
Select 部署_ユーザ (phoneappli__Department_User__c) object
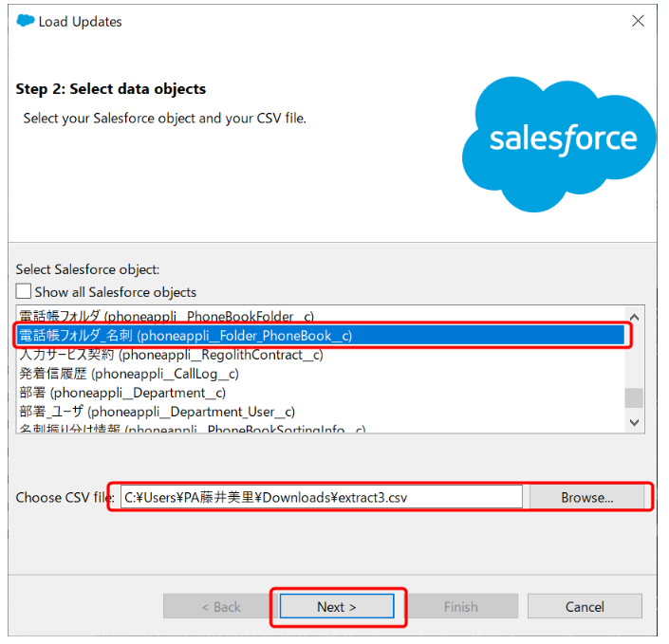[321, 412]
